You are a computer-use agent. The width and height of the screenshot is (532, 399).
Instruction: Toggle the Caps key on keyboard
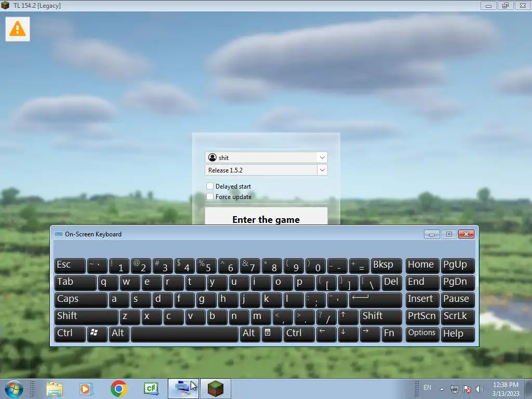81,300
